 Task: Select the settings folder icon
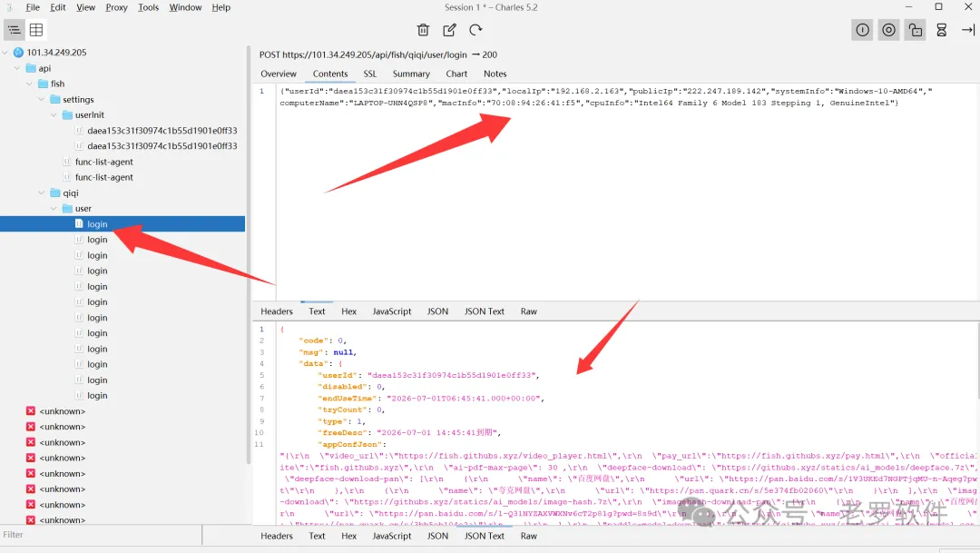point(55,100)
